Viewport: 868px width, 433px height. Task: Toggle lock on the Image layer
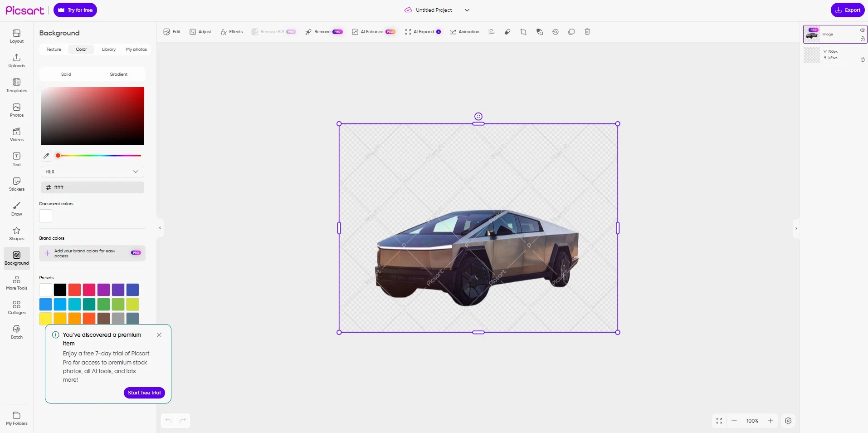pos(863,39)
